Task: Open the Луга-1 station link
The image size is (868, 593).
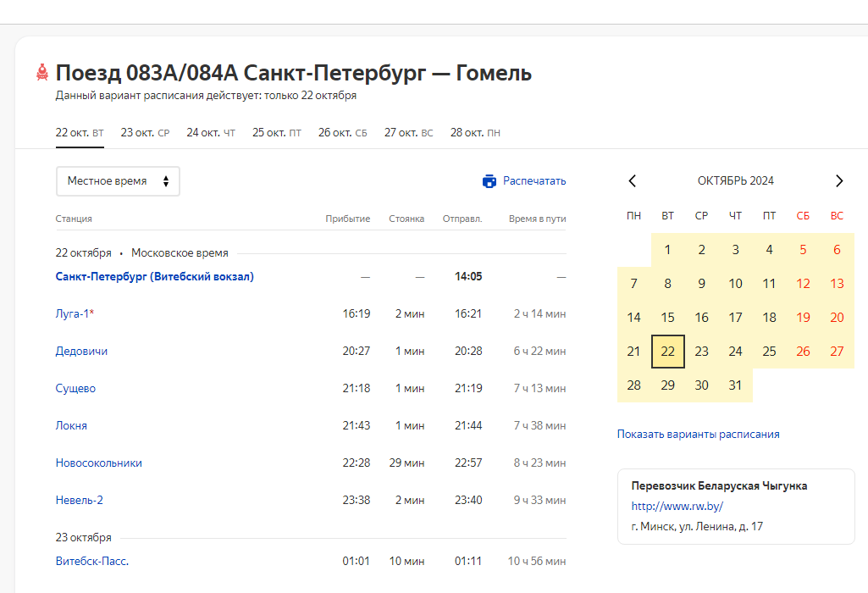Action: coord(74,314)
